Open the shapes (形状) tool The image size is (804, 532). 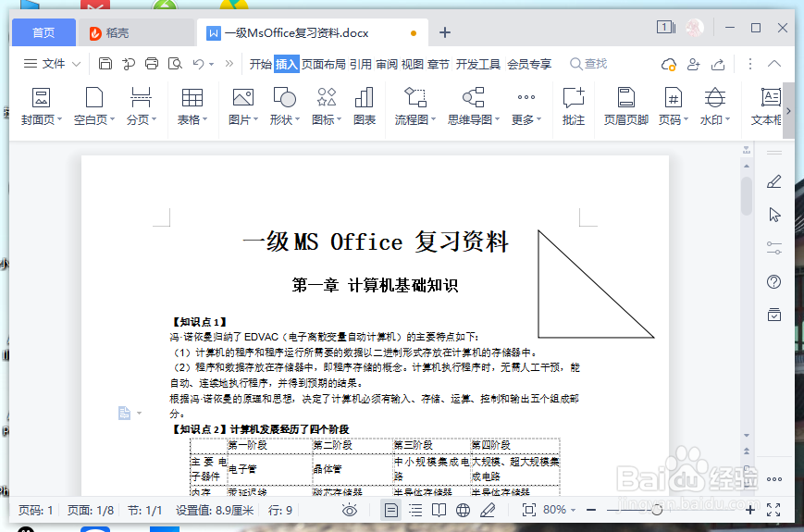tap(285, 106)
